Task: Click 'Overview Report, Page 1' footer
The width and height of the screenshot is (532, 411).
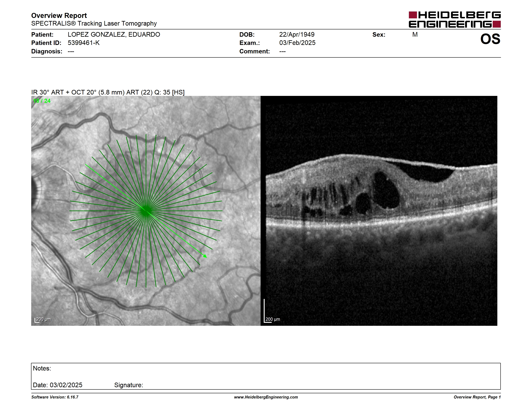Action: click(x=477, y=397)
